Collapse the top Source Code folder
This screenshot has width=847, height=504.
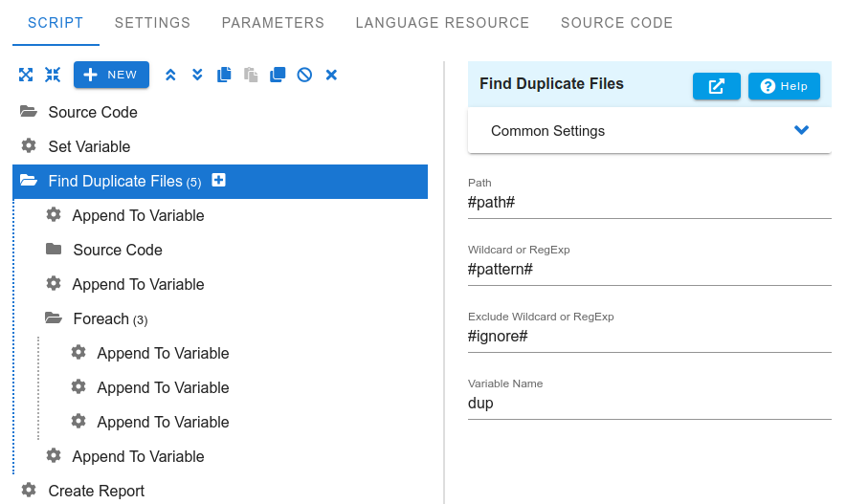tap(28, 112)
